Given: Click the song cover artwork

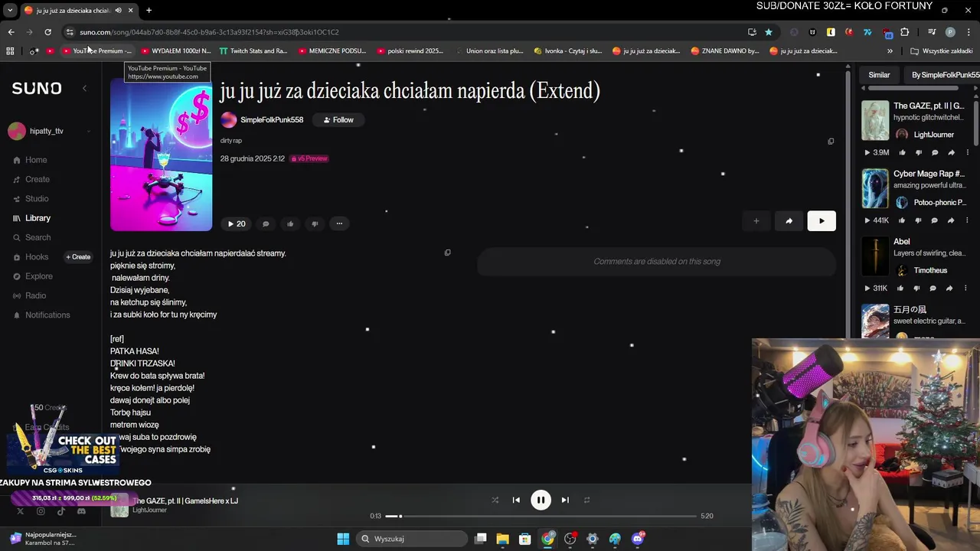Looking at the screenshot, I should (x=161, y=154).
